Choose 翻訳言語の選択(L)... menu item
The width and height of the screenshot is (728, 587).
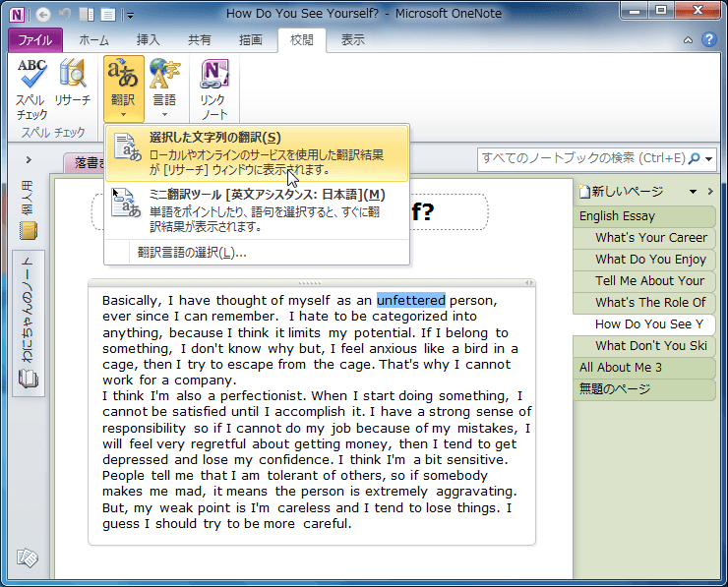click(257, 253)
